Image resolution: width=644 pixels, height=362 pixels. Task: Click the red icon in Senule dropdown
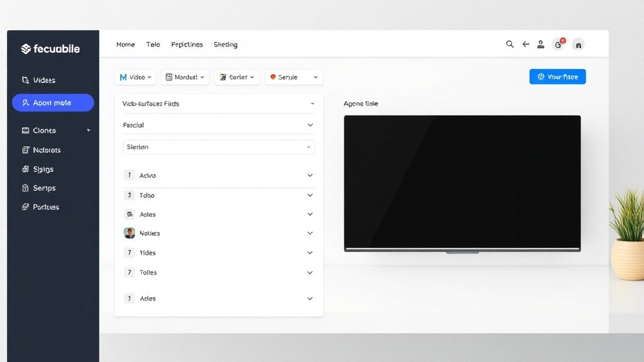coord(273,77)
